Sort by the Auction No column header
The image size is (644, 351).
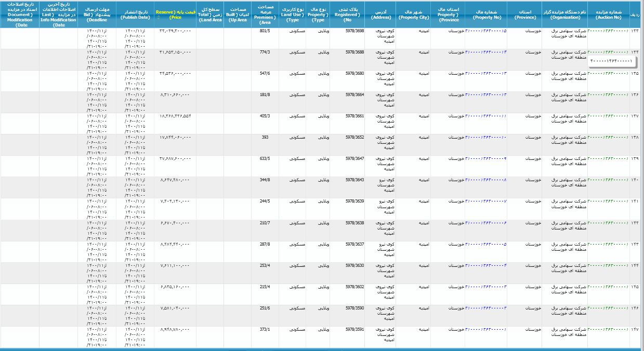(607, 14)
